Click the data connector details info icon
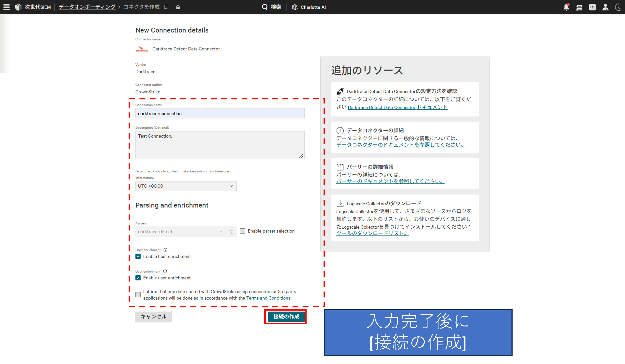This screenshot has height=364, width=625. (340, 131)
